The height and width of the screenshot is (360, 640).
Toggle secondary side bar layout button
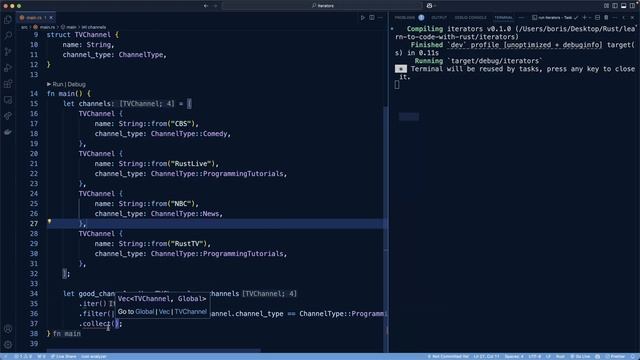(633, 6)
